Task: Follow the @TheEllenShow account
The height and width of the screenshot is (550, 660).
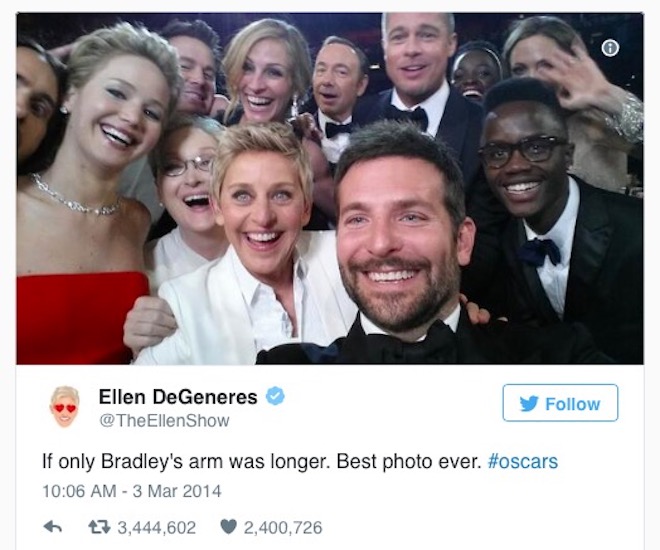Action: [x=560, y=403]
